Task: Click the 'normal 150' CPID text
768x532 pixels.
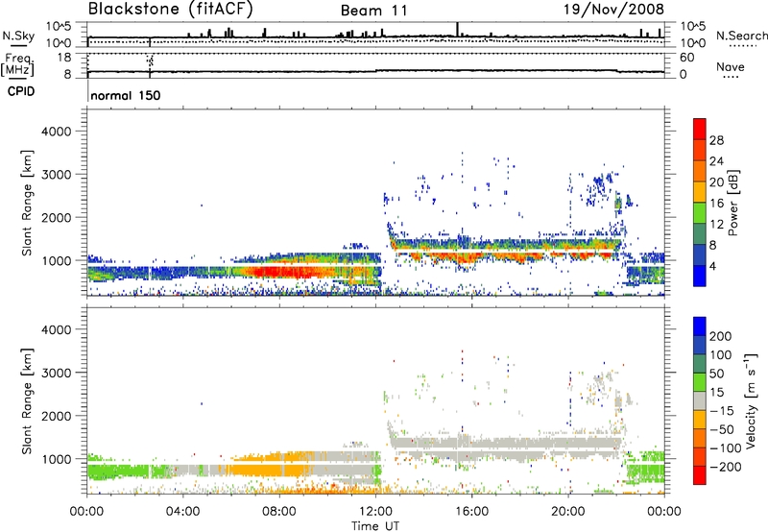Action: 126,95
